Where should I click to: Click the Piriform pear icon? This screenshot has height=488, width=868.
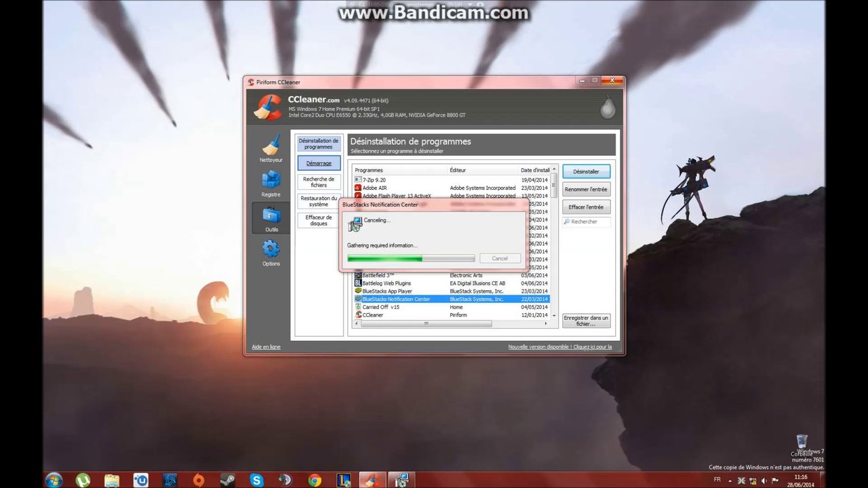(608, 107)
